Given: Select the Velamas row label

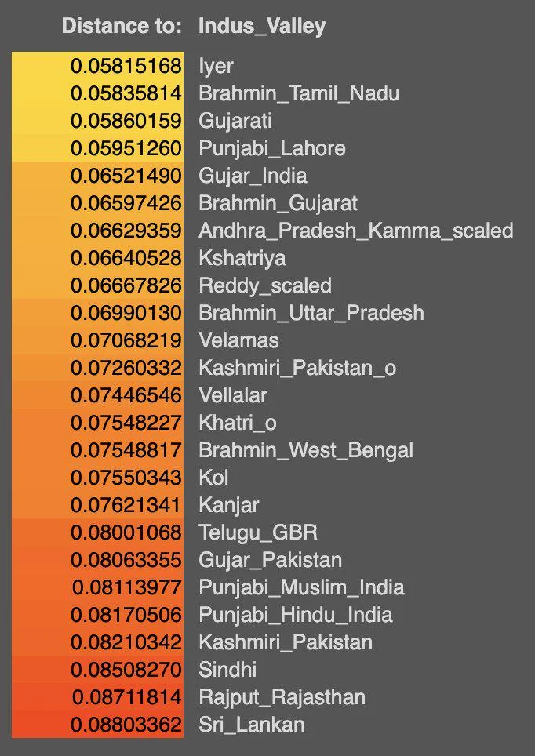Looking at the screenshot, I should (x=238, y=340).
